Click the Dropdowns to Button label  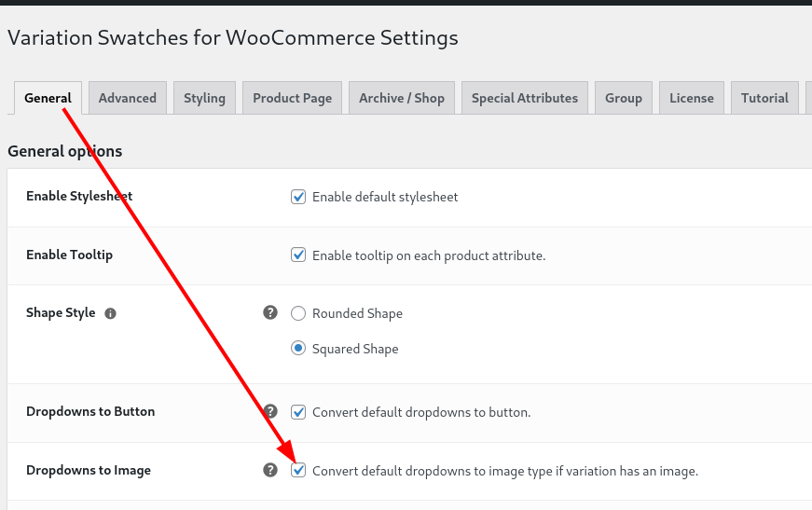click(90, 411)
